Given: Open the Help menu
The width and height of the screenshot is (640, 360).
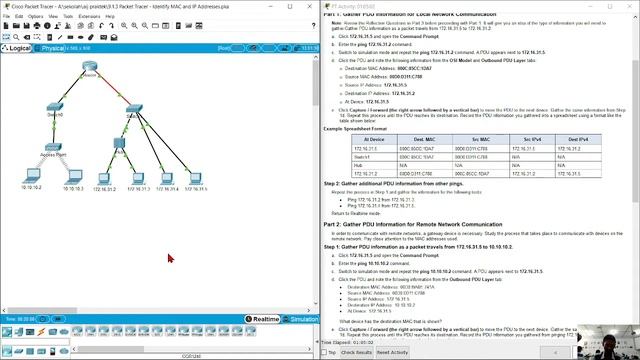Looking at the screenshot, I should click(x=110, y=16).
